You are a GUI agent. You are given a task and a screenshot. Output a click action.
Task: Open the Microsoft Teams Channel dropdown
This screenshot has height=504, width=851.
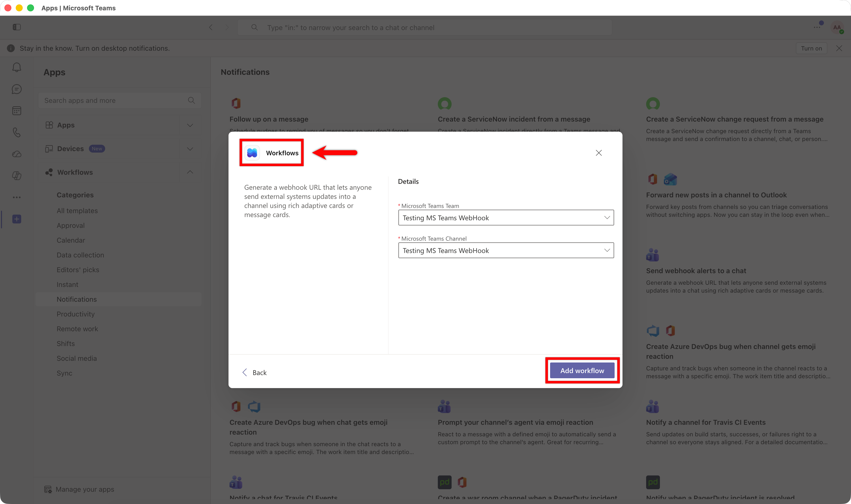506,250
